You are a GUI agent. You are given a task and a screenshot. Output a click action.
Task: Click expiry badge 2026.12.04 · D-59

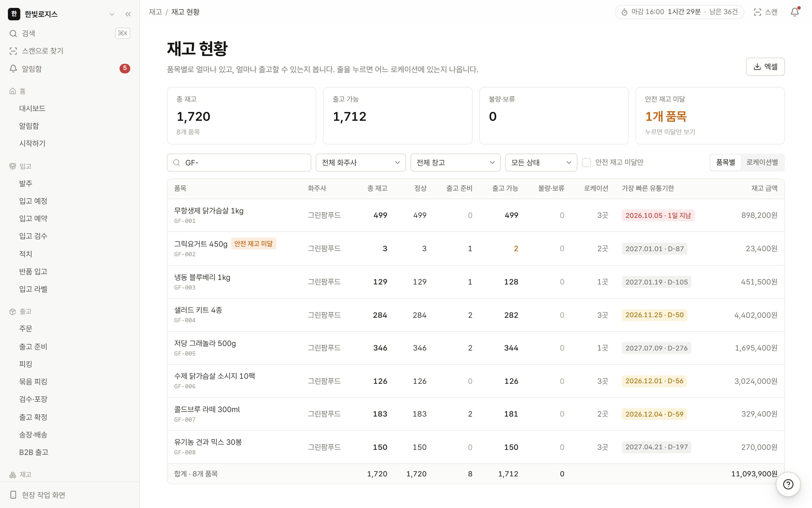[654, 414]
